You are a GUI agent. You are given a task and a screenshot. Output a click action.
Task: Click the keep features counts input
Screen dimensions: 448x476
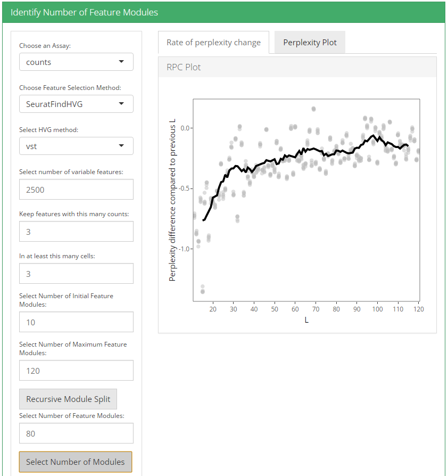pyautogui.click(x=76, y=232)
